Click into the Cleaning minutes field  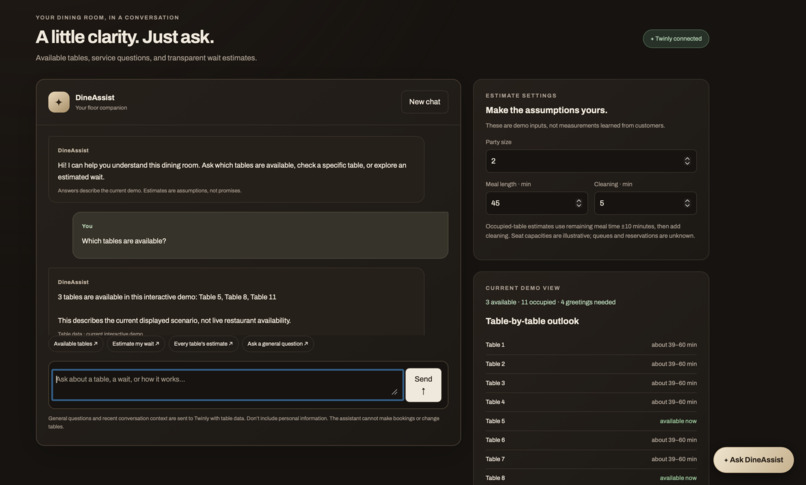645,203
